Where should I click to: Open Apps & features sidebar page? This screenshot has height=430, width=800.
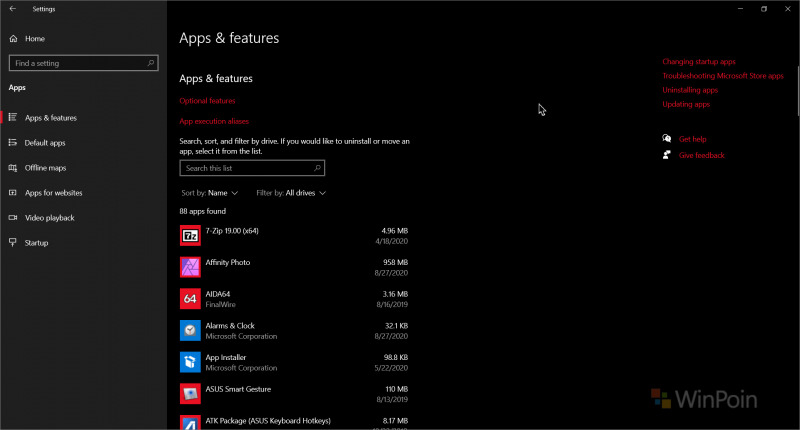pos(51,118)
